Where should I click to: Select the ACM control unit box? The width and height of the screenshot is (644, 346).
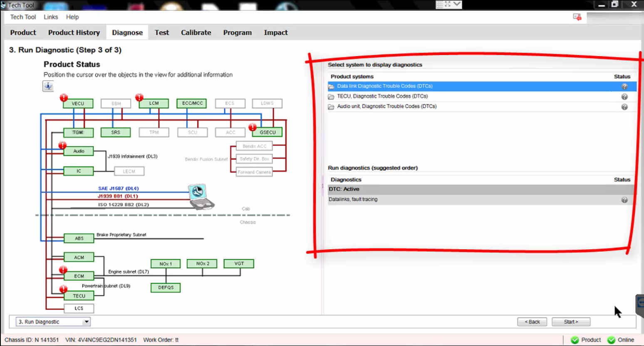pos(79,257)
